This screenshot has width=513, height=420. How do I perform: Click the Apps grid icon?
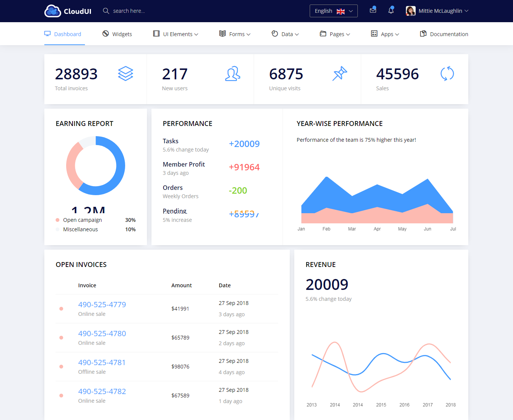pos(374,33)
